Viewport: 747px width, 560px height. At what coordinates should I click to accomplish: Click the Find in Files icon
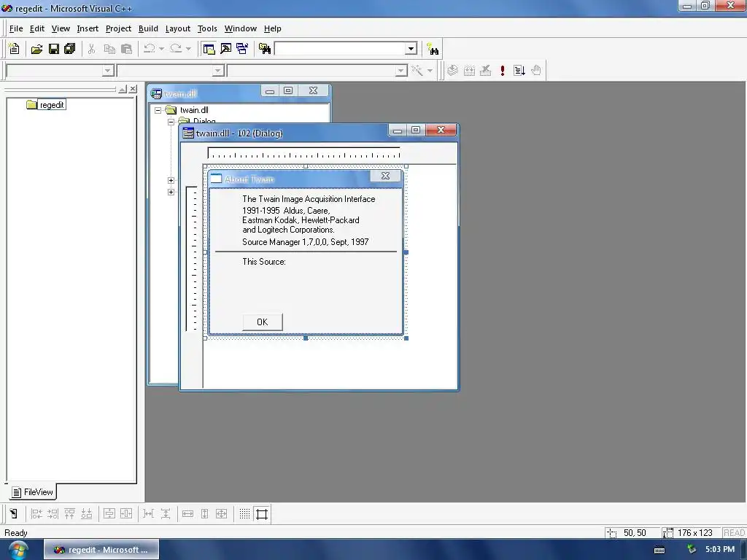coord(265,49)
